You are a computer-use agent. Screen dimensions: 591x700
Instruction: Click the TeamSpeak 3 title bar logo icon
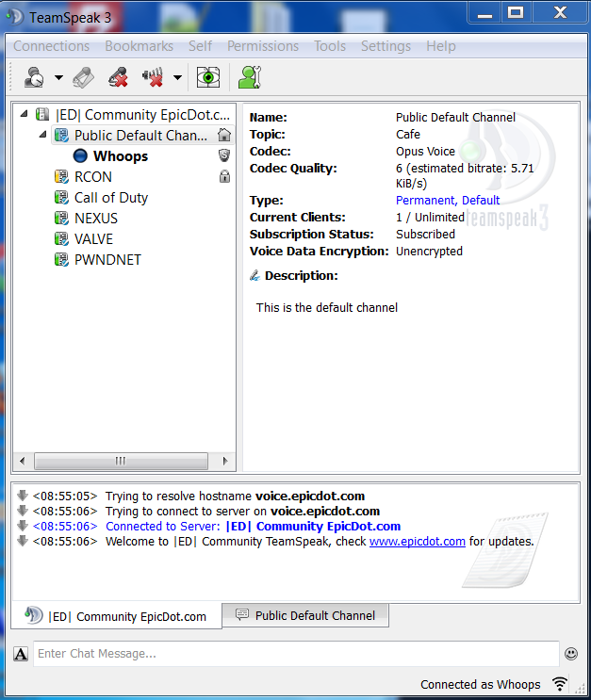point(16,17)
